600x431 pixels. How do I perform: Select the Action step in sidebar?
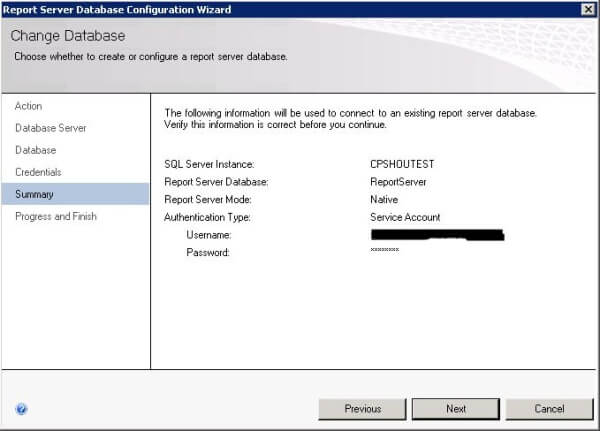point(28,106)
